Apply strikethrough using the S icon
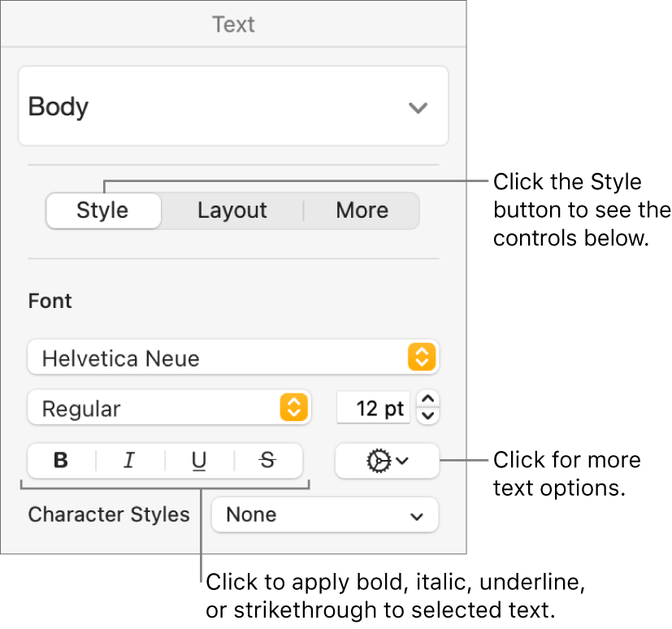Image resolution: width=672 pixels, height=629 pixels. (267, 461)
